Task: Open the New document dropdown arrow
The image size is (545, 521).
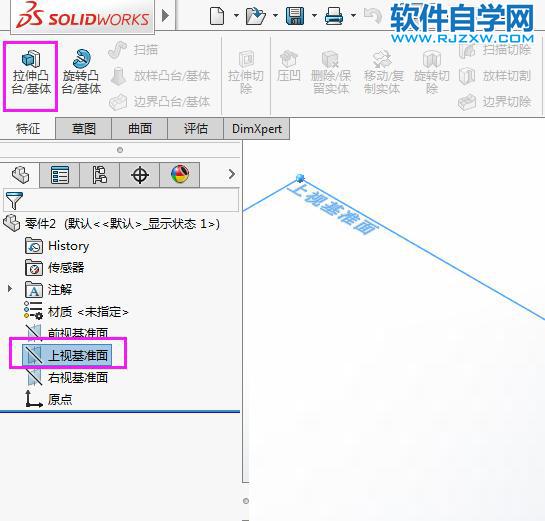Action: (x=236, y=15)
